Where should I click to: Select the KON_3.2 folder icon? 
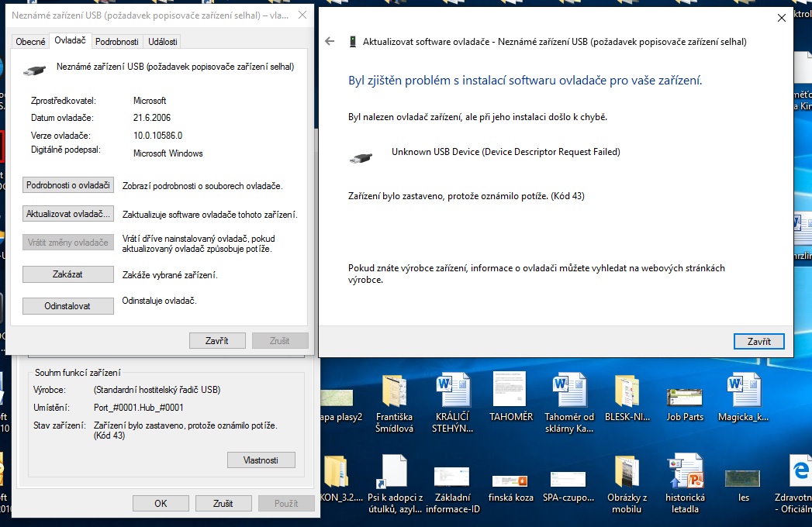[x=339, y=479]
